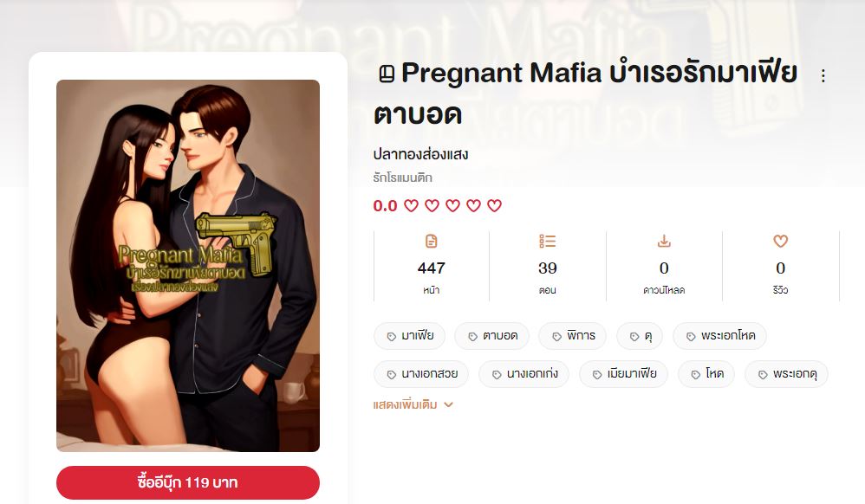Select the third rating heart

tap(453, 206)
